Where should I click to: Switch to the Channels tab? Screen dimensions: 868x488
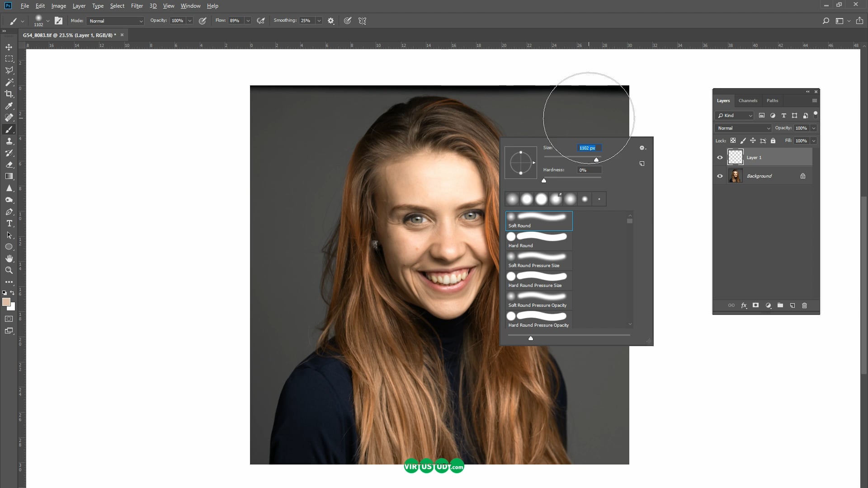click(748, 101)
